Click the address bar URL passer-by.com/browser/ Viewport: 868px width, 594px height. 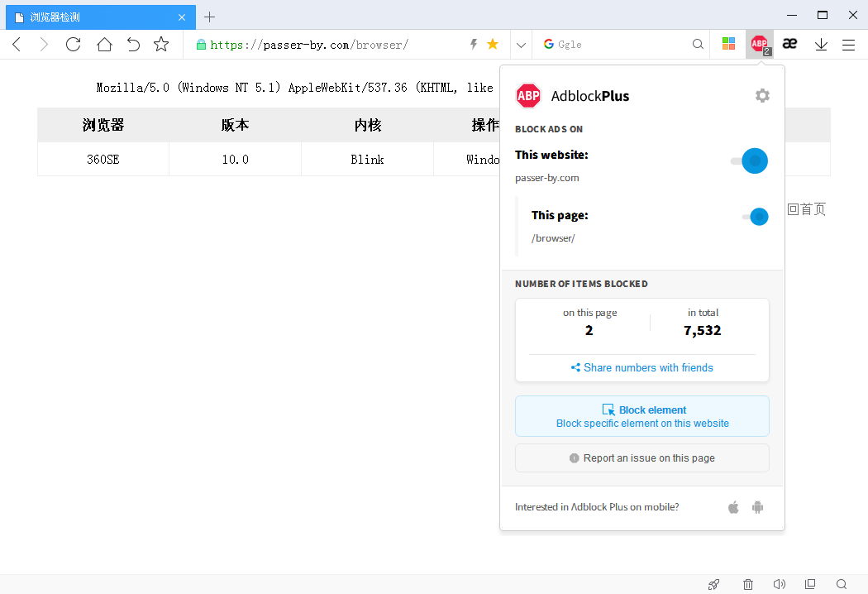(309, 45)
